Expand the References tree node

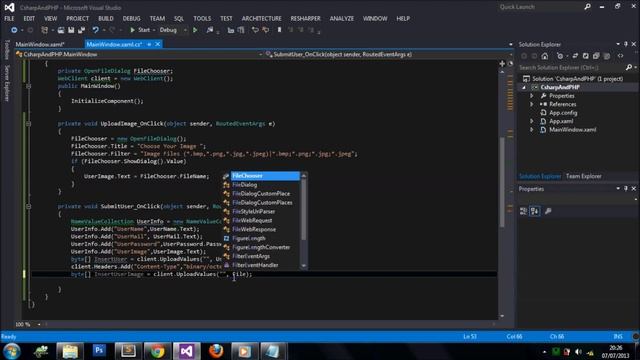[x=531, y=104]
